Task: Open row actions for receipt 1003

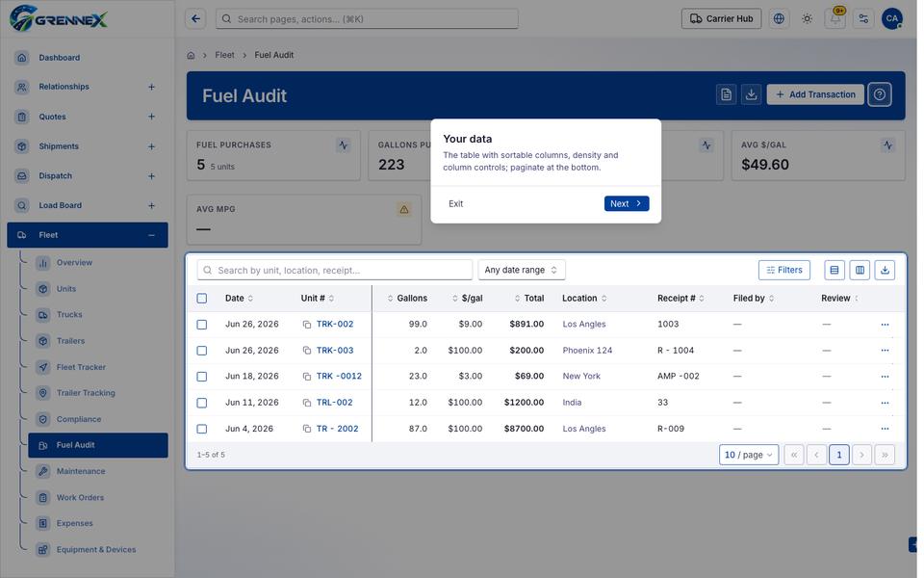Action: click(x=885, y=325)
